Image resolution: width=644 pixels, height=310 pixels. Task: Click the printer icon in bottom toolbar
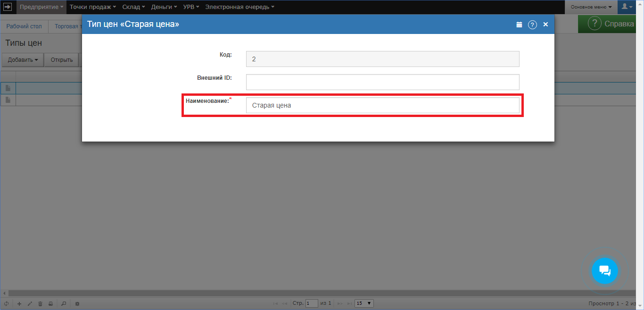coord(50,303)
